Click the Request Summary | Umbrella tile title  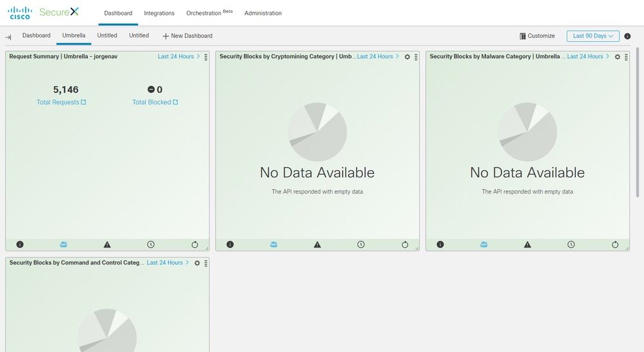pyautogui.click(x=63, y=56)
